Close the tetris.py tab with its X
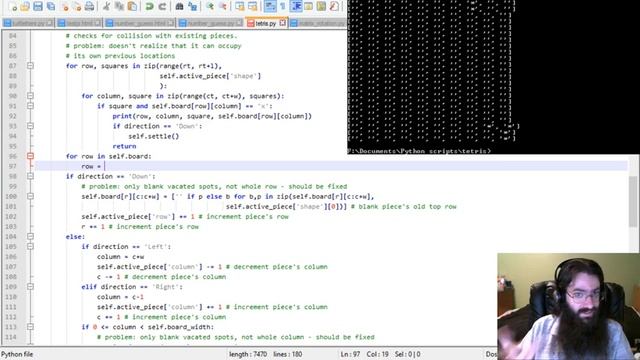The width and height of the screenshot is (640, 360). click(x=282, y=23)
